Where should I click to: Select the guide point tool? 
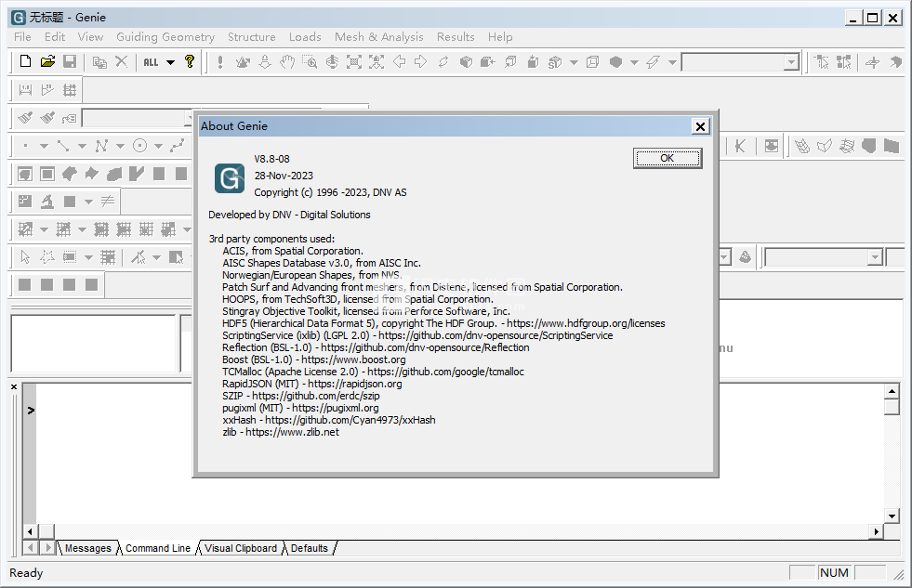point(26,146)
